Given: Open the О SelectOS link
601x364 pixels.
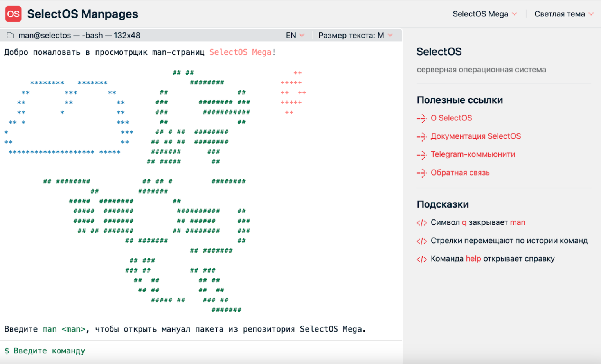Looking at the screenshot, I should [x=451, y=118].
